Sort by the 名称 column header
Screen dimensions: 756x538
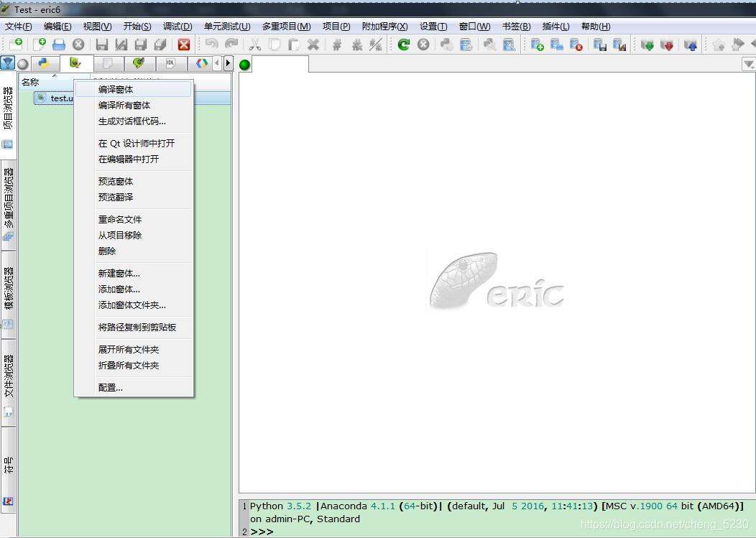click(54, 83)
